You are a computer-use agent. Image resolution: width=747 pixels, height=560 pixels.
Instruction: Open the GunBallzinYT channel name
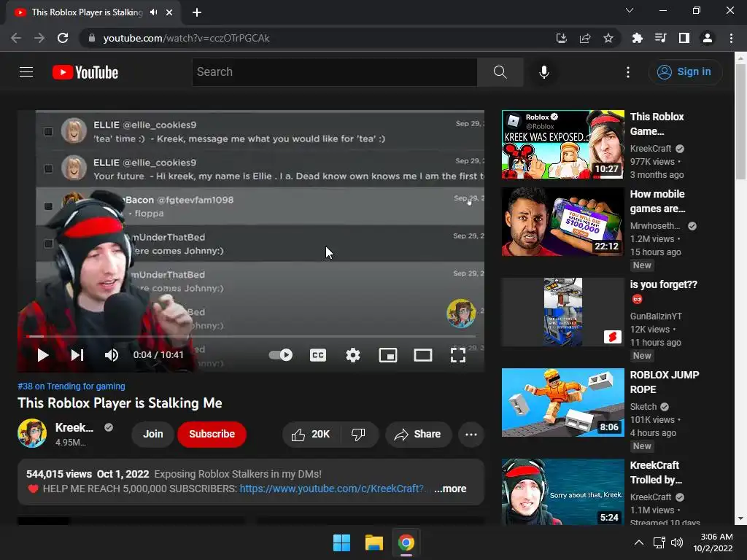pos(656,316)
